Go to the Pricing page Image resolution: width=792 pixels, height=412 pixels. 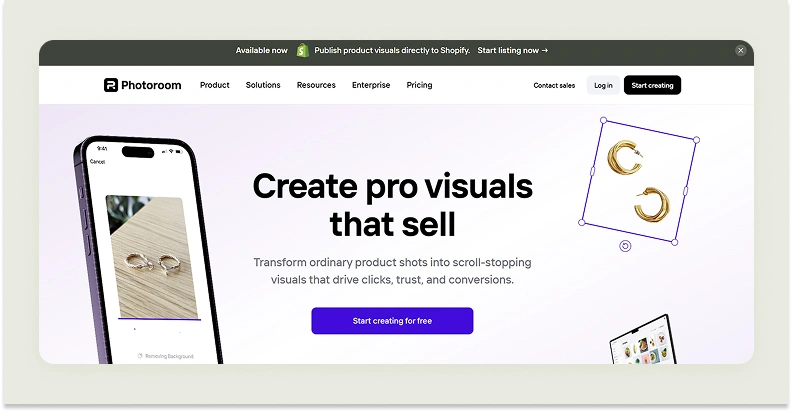pos(419,85)
